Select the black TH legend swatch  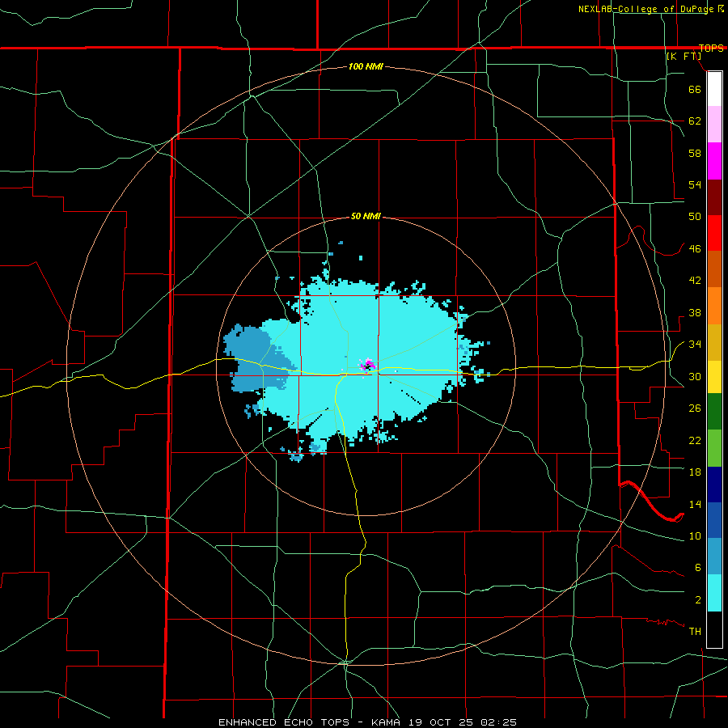click(x=714, y=629)
